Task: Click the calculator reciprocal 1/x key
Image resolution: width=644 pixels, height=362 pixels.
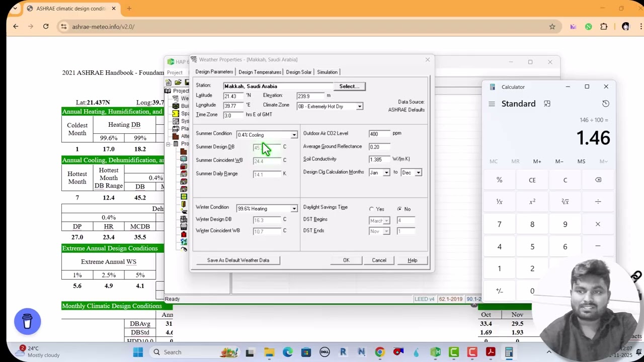Action: pos(499,202)
